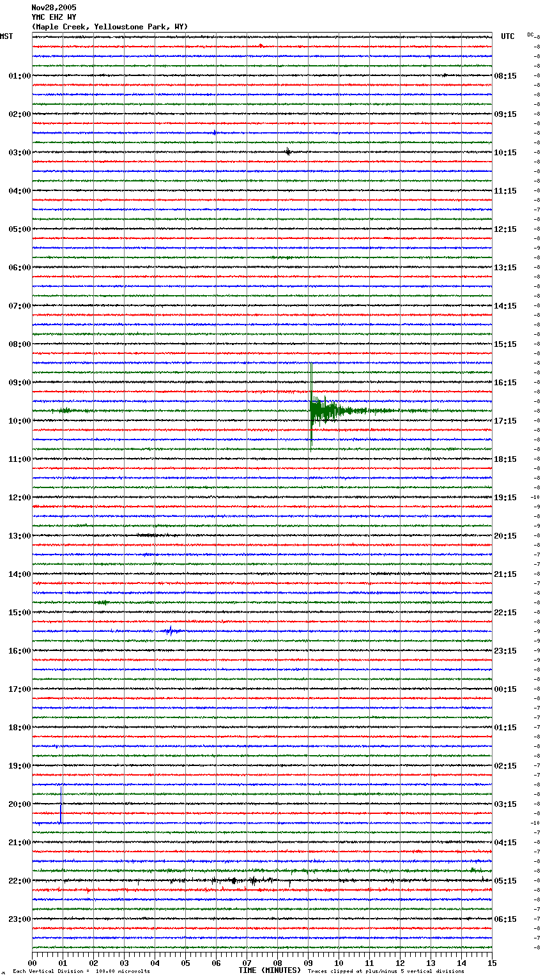Select the "21:00" MST row label
This screenshot has height=980, width=543.
tap(20, 843)
